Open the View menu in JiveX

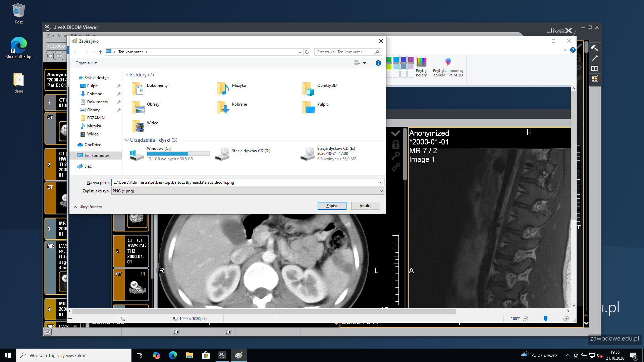coord(62,36)
